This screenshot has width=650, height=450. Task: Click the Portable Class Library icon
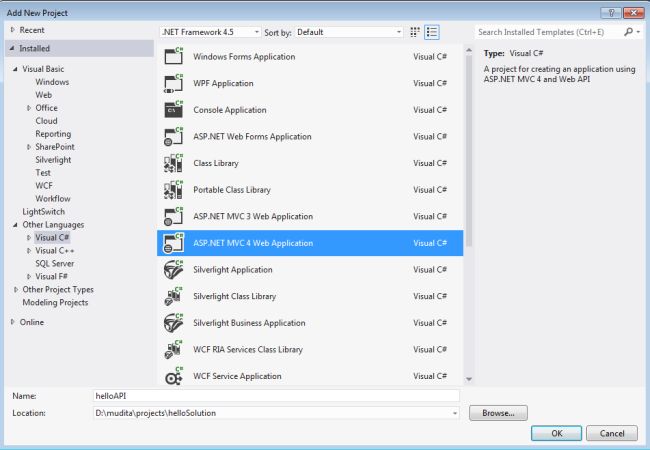click(174, 189)
